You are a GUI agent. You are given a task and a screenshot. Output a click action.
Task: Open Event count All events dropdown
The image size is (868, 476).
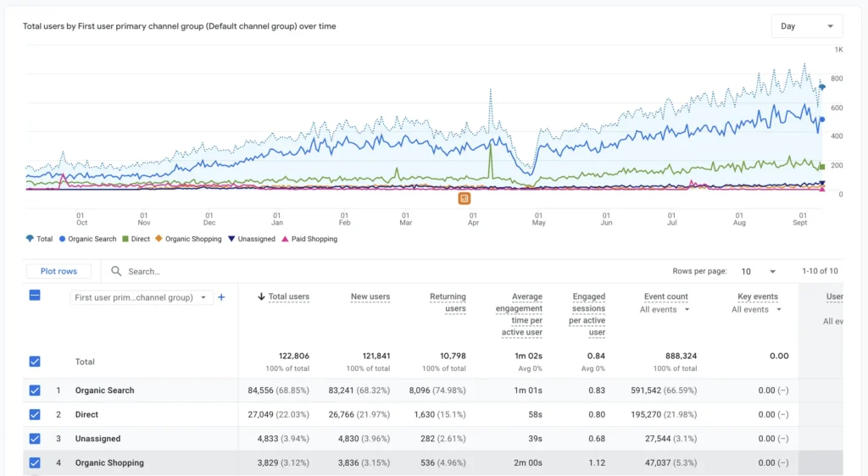pyautogui.click(x=665, y=310)
